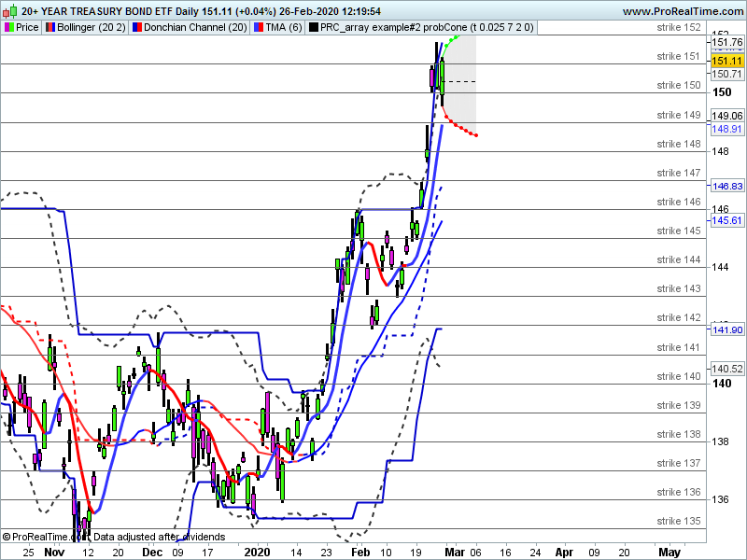
Task: Click the strike 139 label
Action: pos(679,405)
